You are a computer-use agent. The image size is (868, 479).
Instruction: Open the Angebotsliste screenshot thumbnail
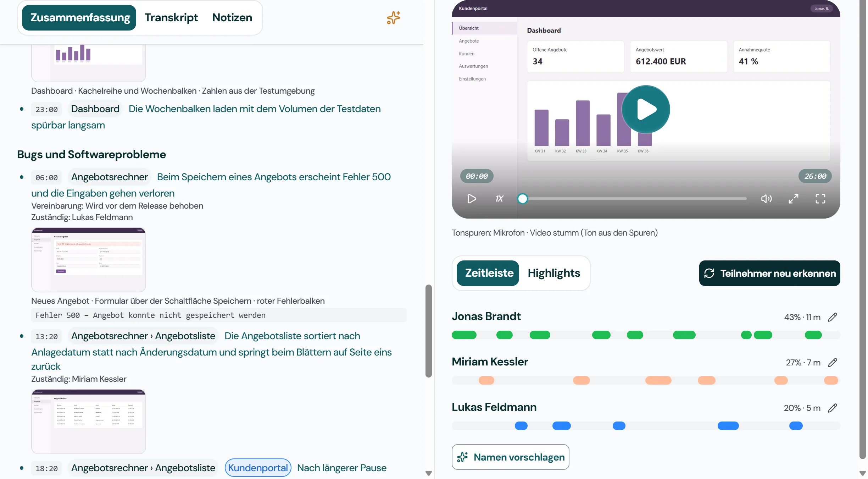click(89, 422)
